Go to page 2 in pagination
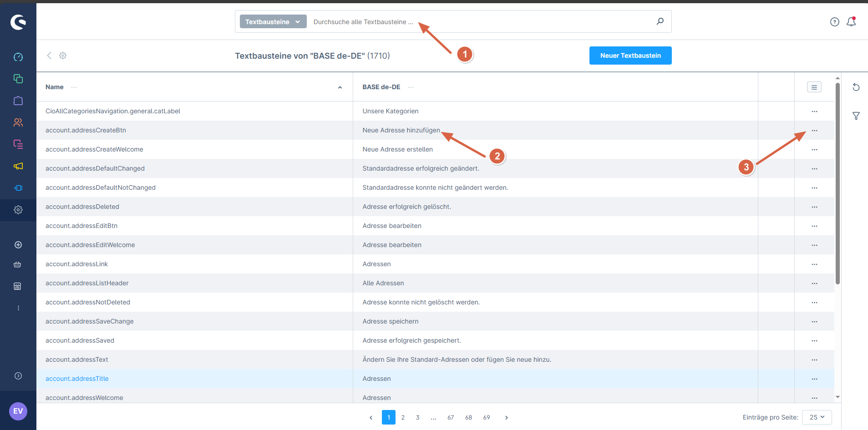868x430 pixels. (403, 417)
